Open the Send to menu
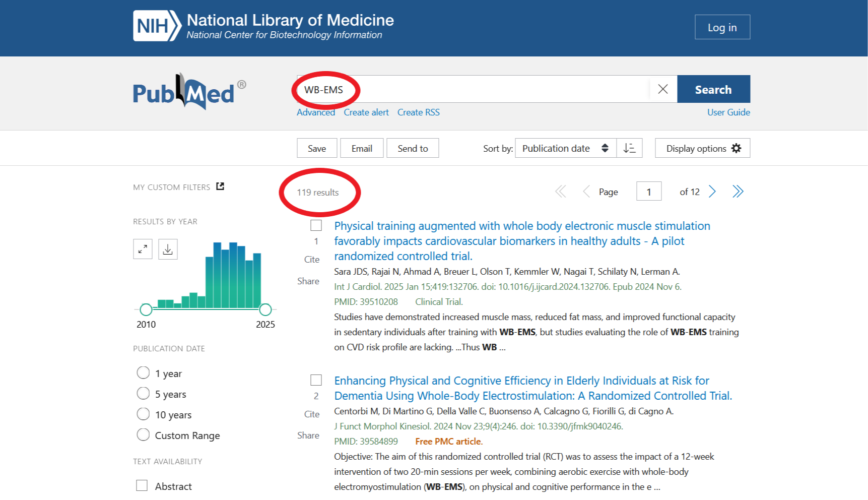 click(413, 148)
